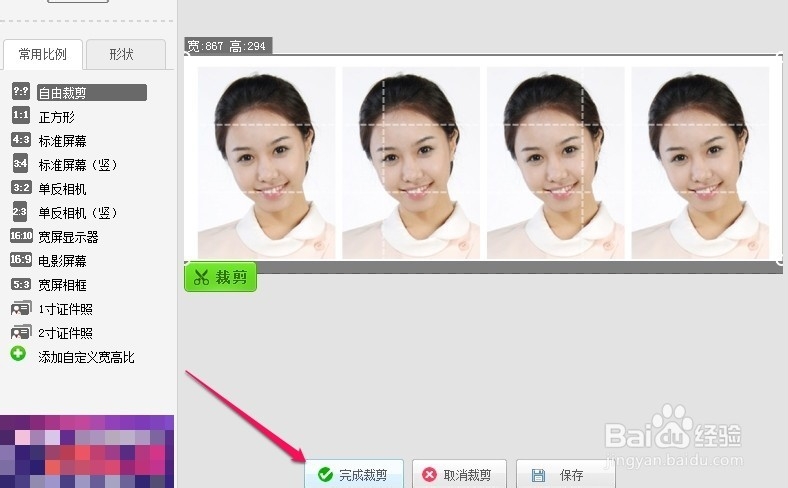
Task: Open the 形状 tab
Action: pyautogui.click(x=126, y=54)
